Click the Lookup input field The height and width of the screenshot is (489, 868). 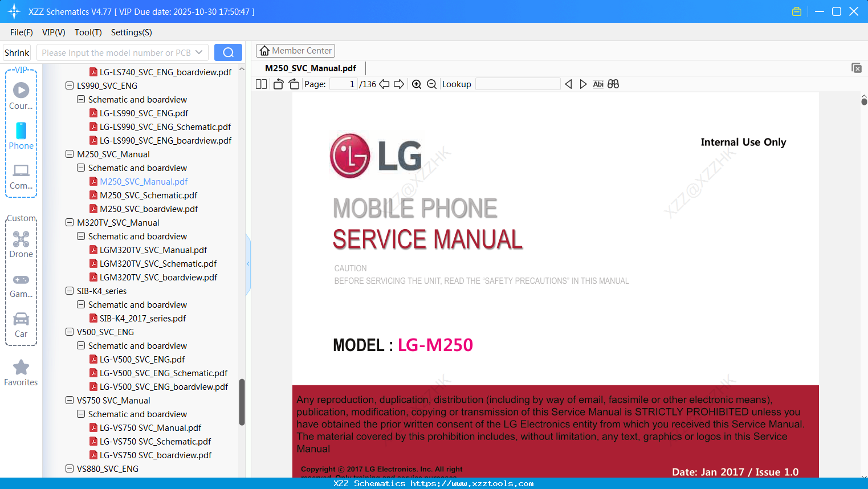[x=517, y=84]
